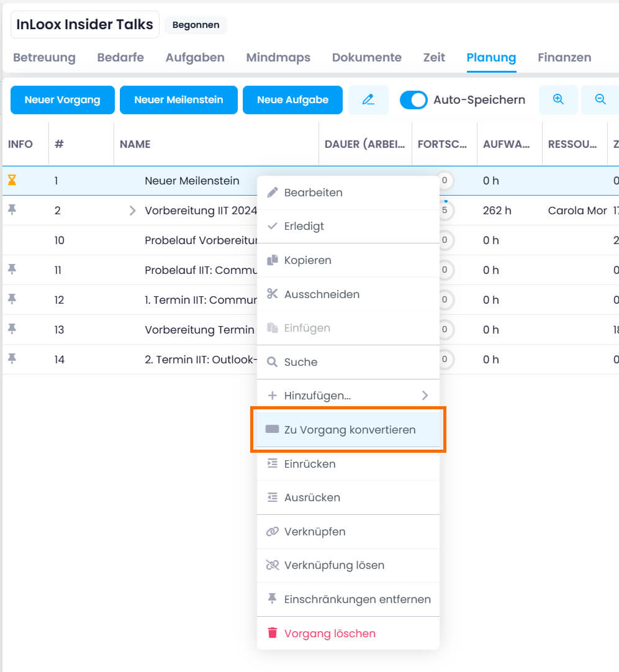Choose Bearbeiten in the context menu
The height and width of the screenshot is (672, 619).
tap(348, 193)
